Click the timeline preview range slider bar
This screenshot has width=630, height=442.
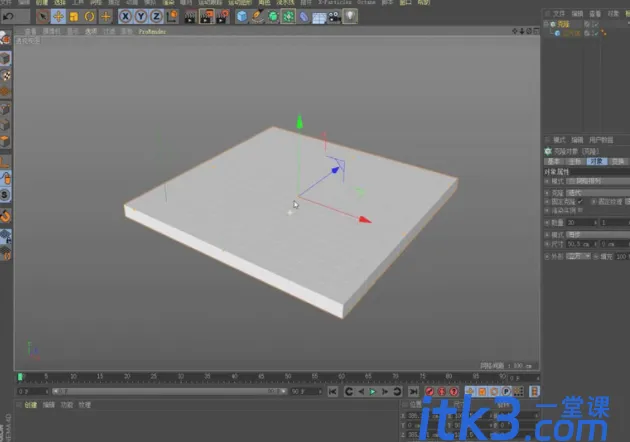click(170, 391)
